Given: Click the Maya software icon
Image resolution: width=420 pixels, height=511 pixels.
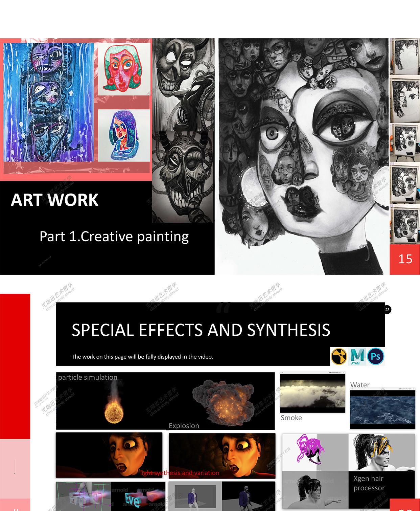Looking at the screenshot, I should (357, 356).
